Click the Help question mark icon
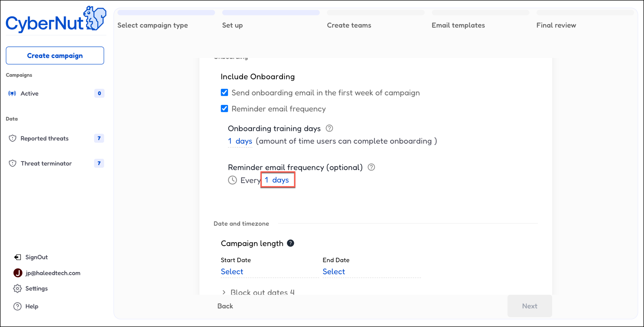644x327 pixels. click(x=17, y=306)
